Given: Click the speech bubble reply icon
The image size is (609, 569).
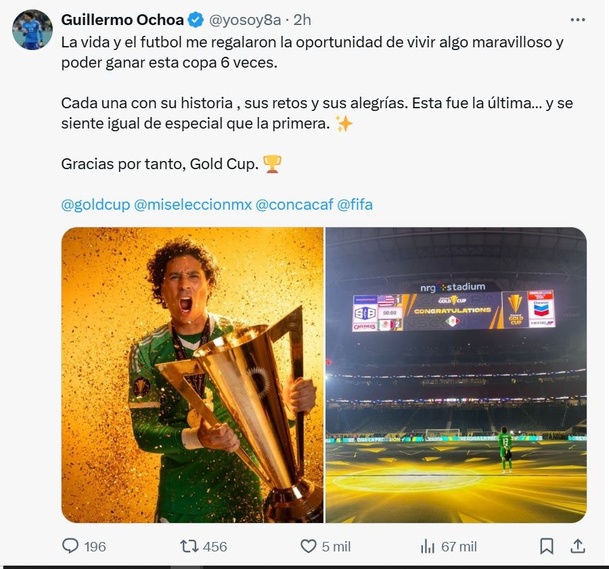Looking at the screenshot, I should pyautogui.click(x=70, y=546).
